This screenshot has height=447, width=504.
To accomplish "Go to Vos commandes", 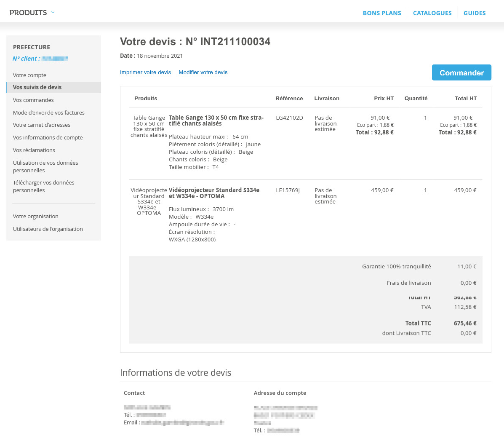I will point(33,100).
